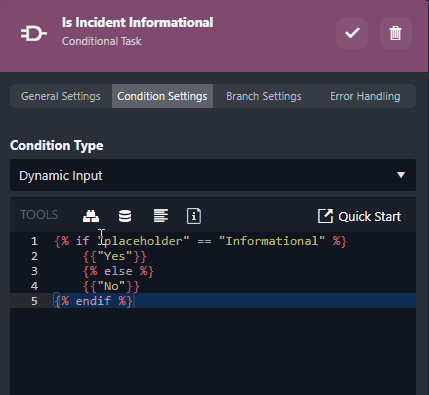Switch to General Settings tab

(x=61, y=96)
